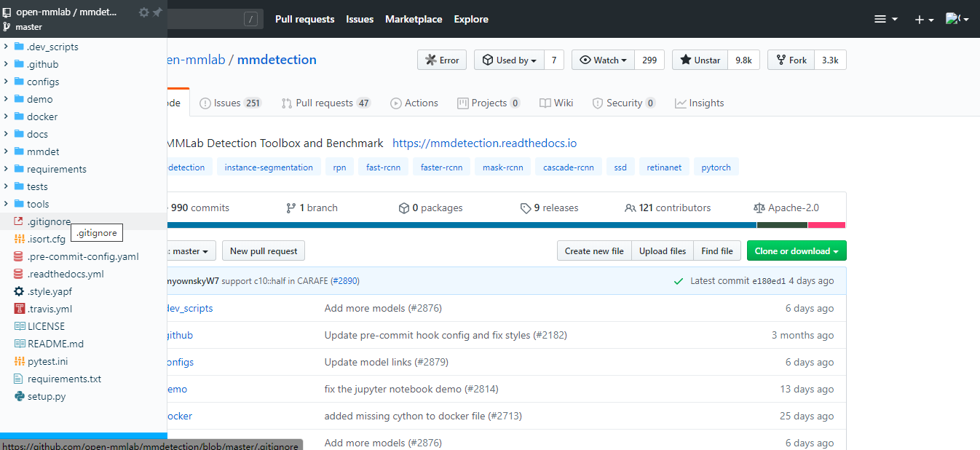Click the .gitignore file icon in sidebar

[x=19, y=221]
